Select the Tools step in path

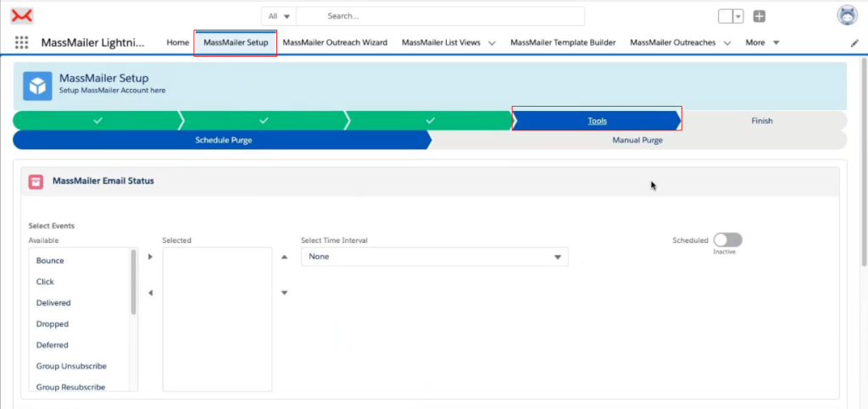coord(597,120)
